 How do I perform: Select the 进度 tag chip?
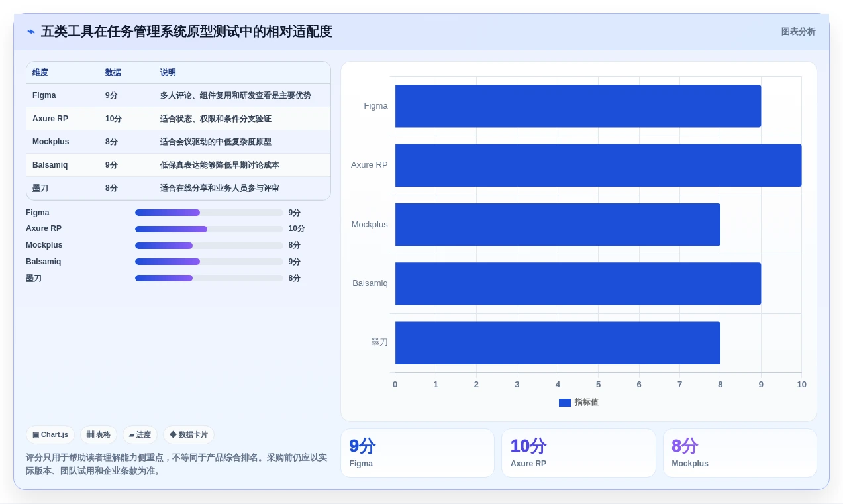pyautogui.click(x=140, y=435)
